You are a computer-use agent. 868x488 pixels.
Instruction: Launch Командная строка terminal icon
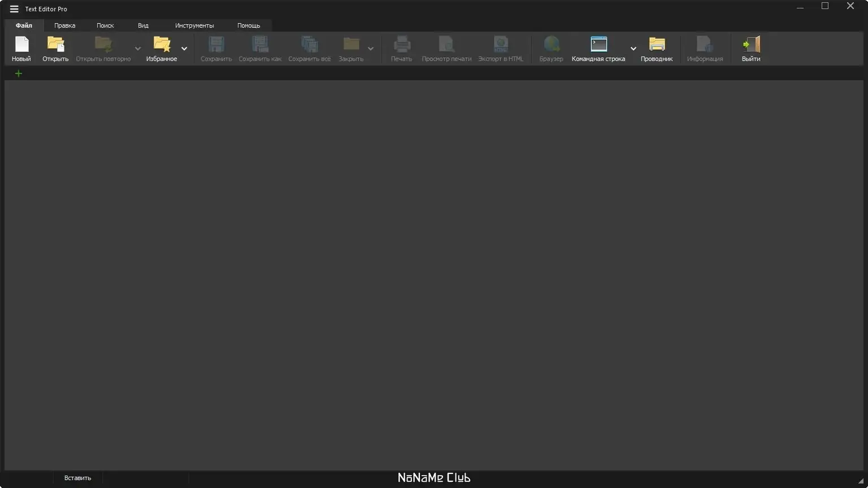(598, 44)
